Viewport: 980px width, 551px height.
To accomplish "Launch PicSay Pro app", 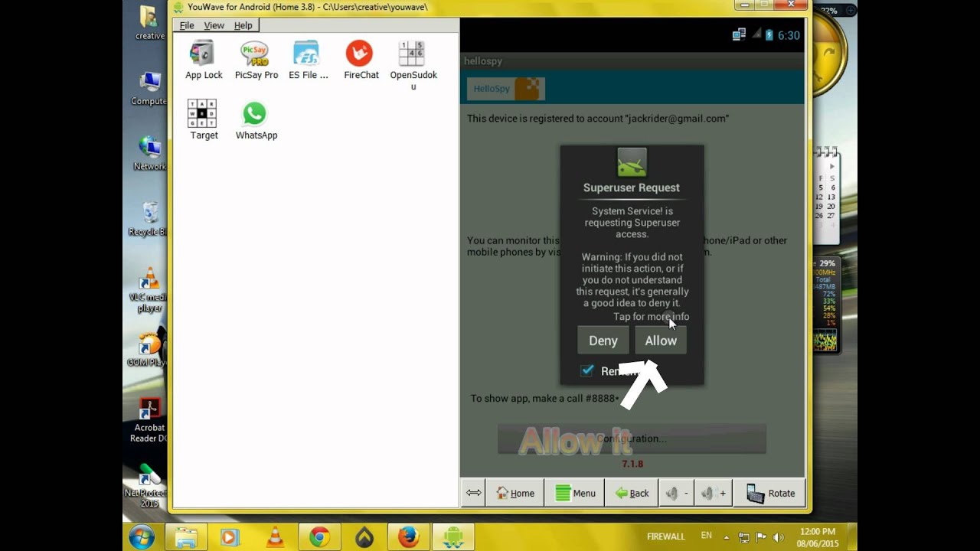I will coord(256,60).
